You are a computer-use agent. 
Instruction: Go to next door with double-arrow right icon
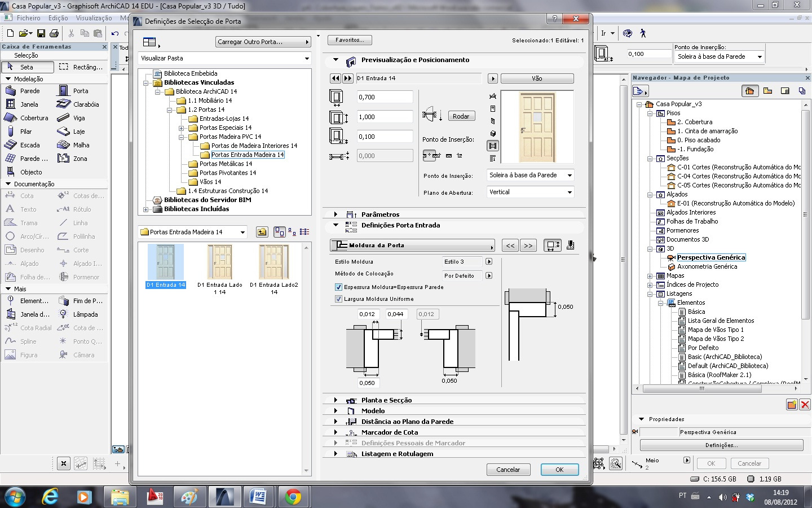pyautogui.click(x=348, y=78)
